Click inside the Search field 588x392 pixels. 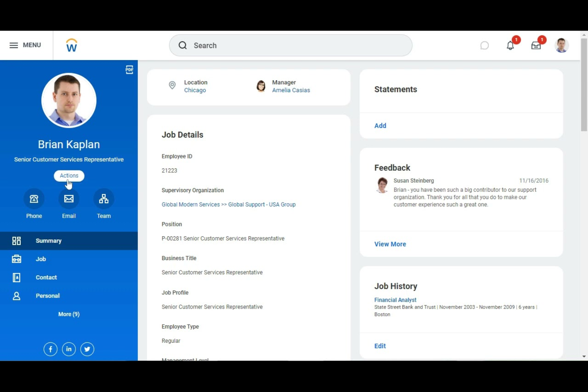coord(290,45)
